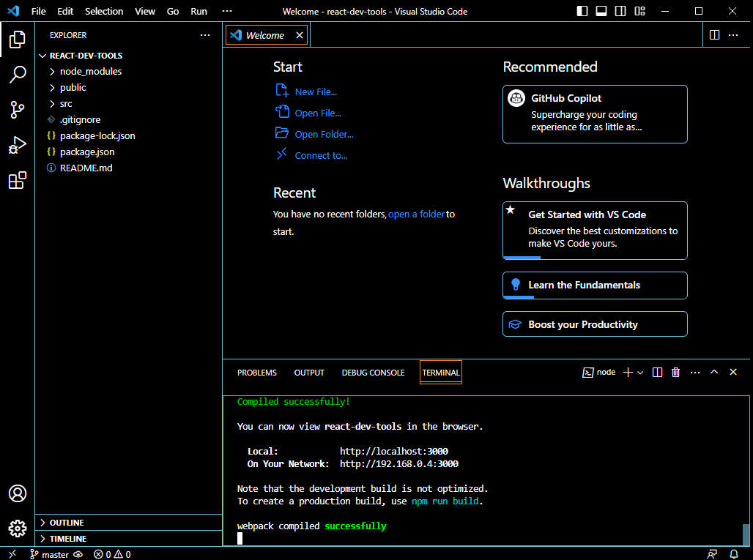Open the View menu
The width and height of the screenshot is (753, 560).
[x=144, y=11]
